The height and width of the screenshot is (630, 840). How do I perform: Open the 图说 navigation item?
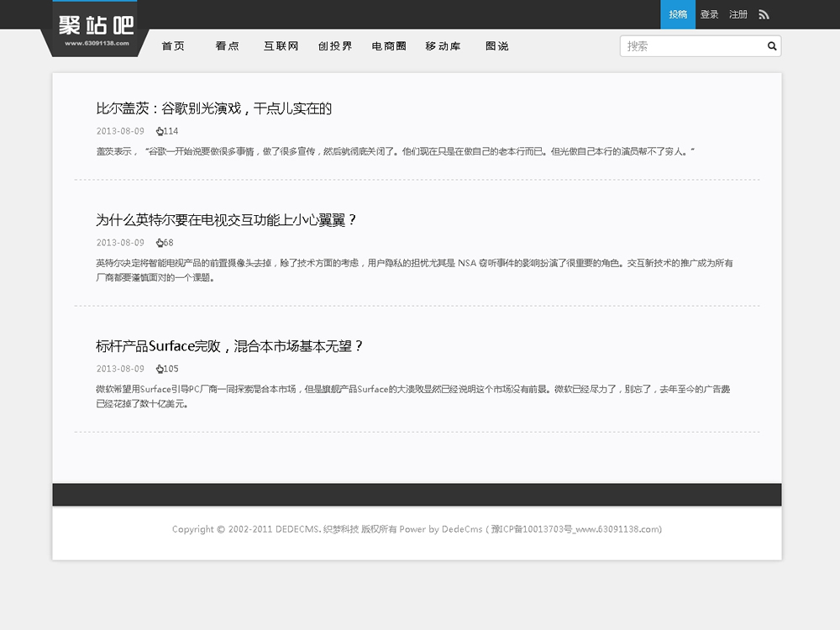(497, 46)
